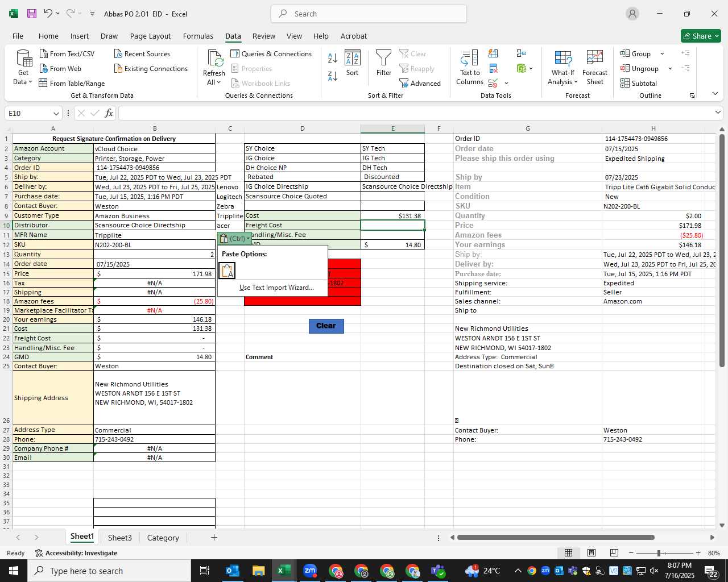
Task: Open the Sort dialog icon
Action: (353, 63)
